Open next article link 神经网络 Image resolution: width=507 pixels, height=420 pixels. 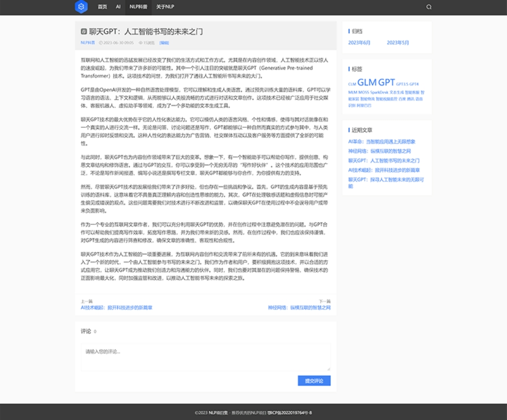click(299, 308)
